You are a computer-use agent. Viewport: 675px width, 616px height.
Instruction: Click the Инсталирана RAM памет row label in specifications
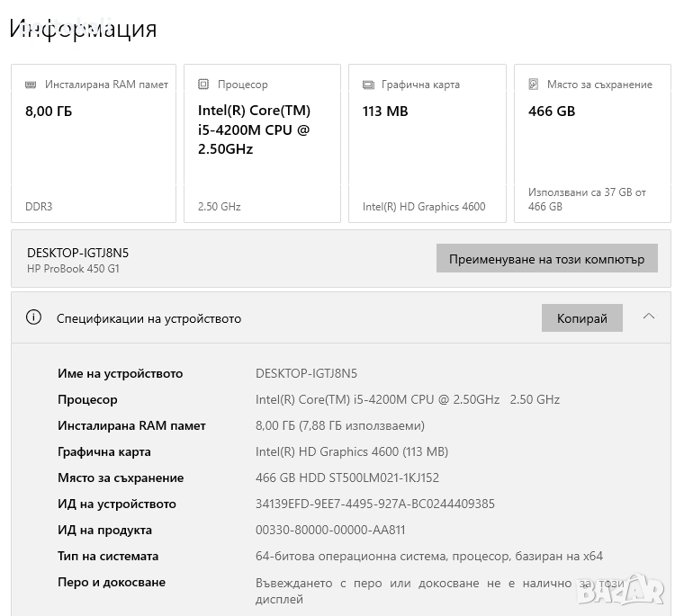click(x=131, y=426)
